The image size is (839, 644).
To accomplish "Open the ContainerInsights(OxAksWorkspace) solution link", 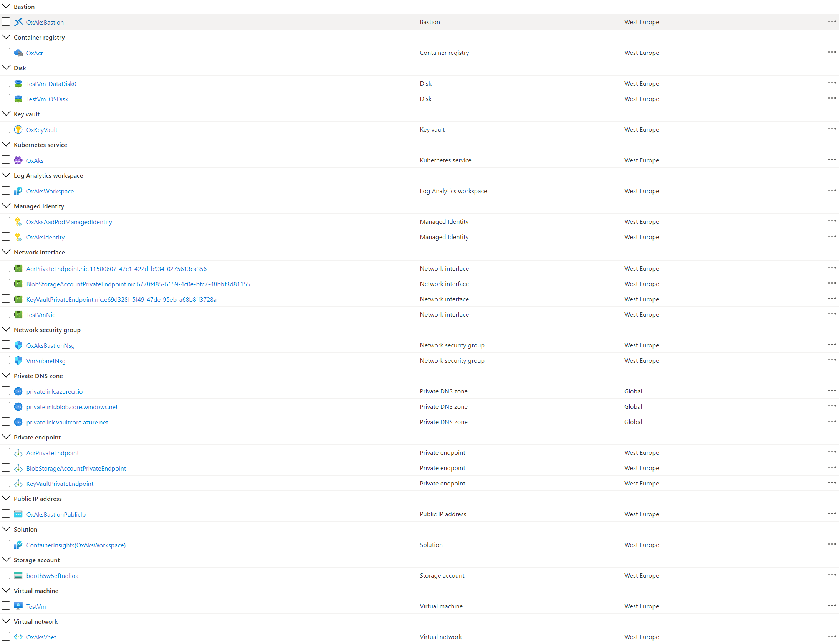I will (76, 545).
